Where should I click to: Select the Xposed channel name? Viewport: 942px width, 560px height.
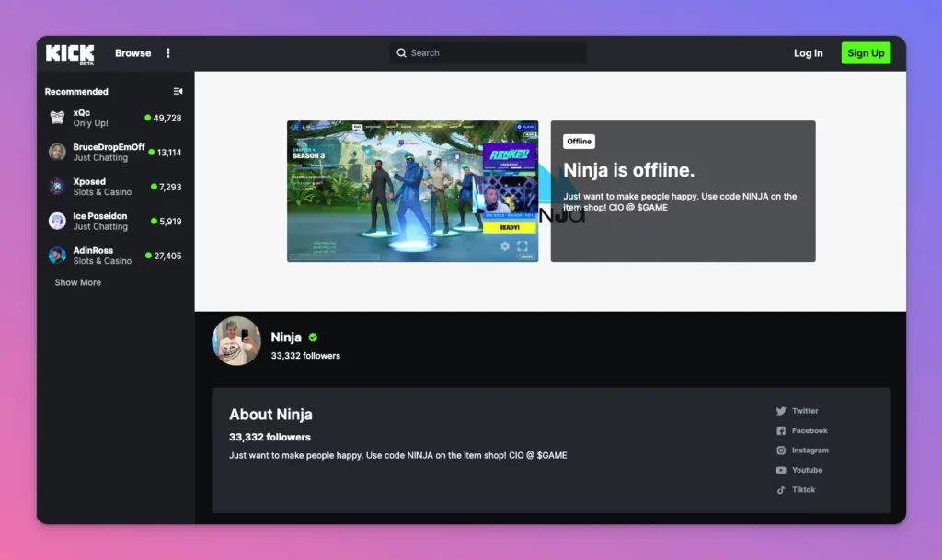pos(89,181)
